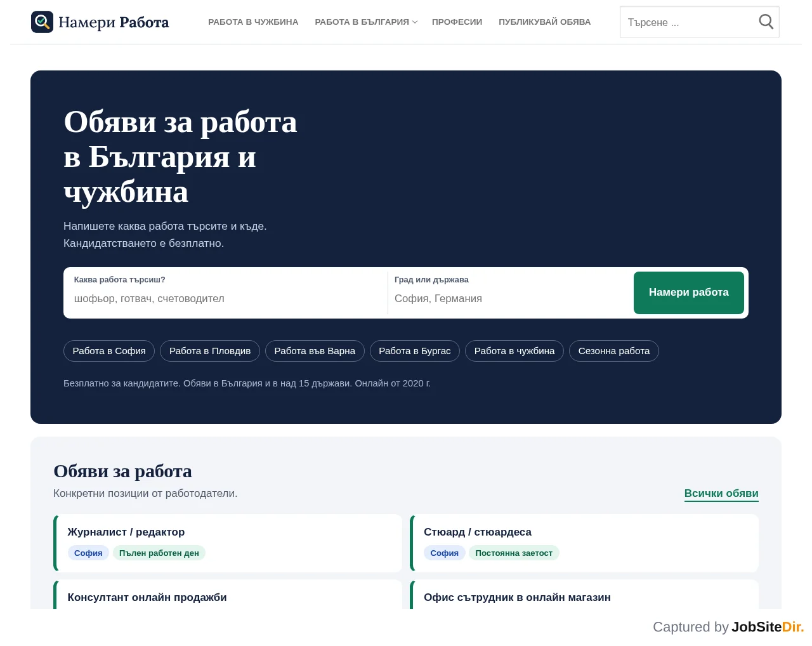This screenshot has width=812, height=646.
Task: Click the 'Постоянна заетост' tag
Action: pyautogui.click(x=514, y=553)
